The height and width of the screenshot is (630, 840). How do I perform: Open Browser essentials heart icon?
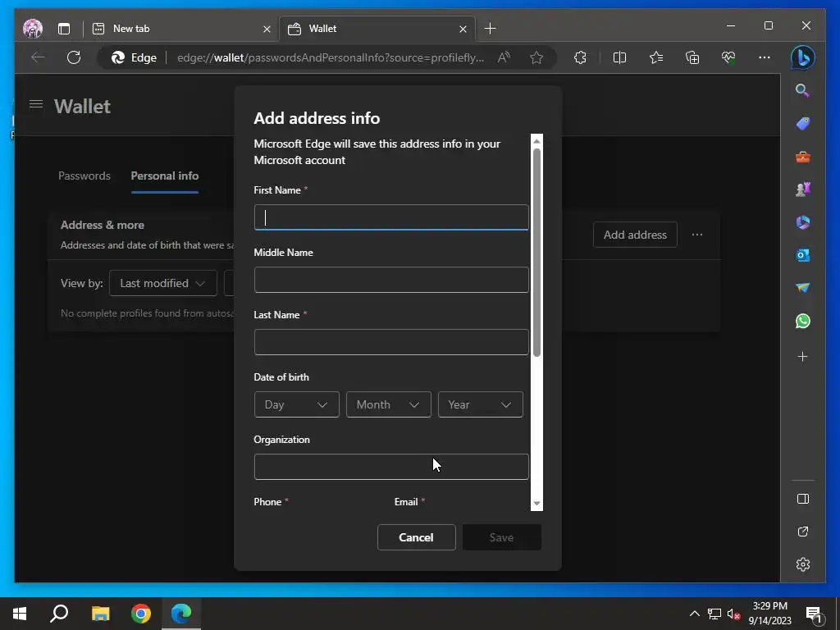(x=728, y=57)
